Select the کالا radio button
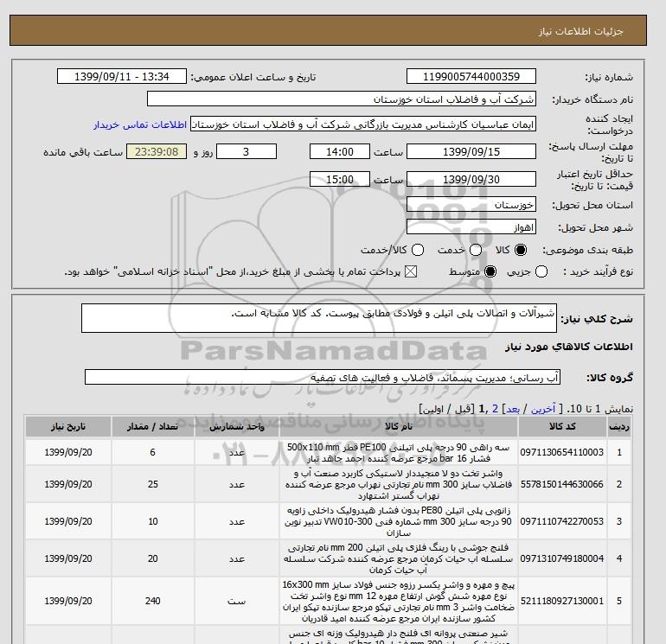Screen dimensions: 666x644 [x=521, y=250]
